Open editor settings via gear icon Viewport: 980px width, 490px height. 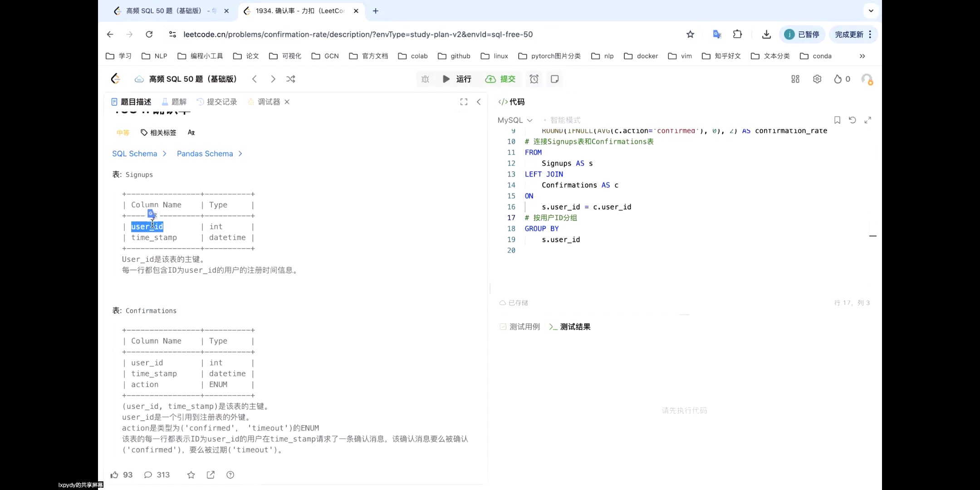pos(817,78)
